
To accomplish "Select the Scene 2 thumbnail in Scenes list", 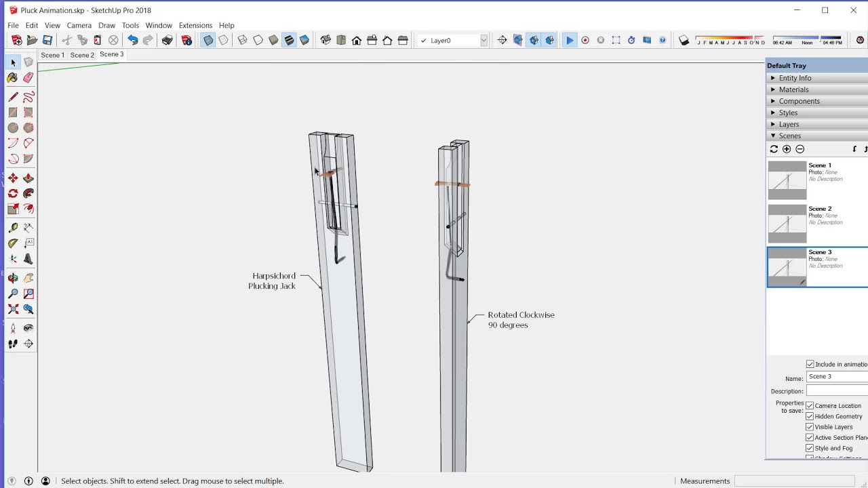I will 787,224.
